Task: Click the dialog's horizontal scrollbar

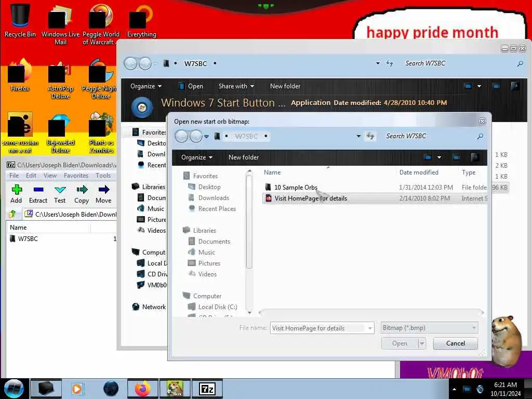Action: pos(370,312)
